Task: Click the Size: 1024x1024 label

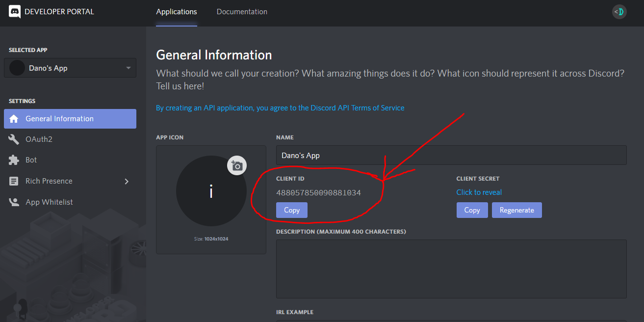Action: coord(211,239)
